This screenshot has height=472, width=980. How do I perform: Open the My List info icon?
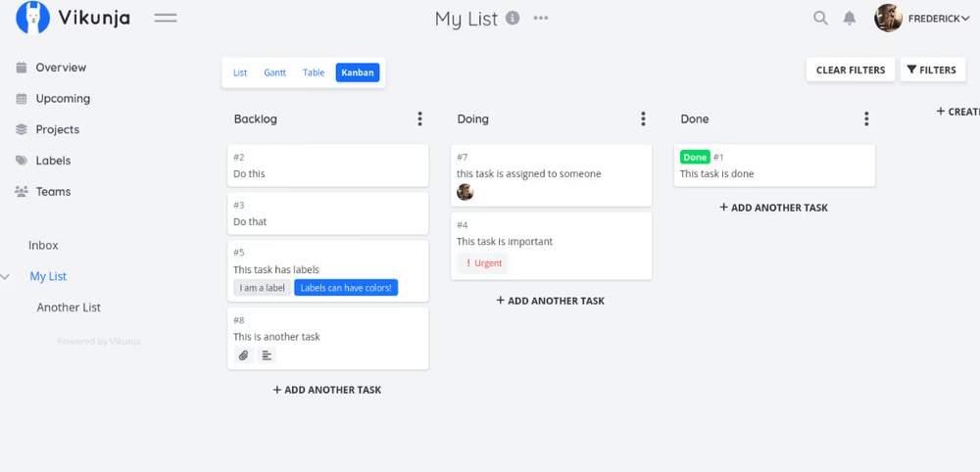(x=513, y=18)
